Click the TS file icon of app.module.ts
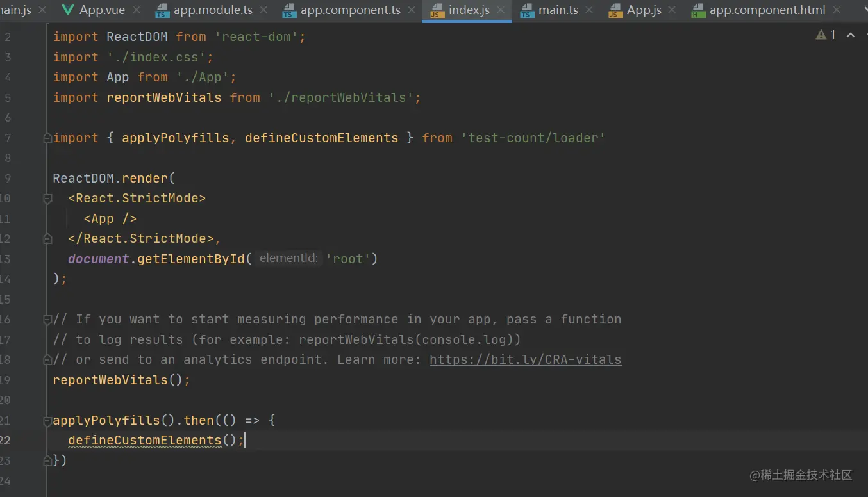Viewport: 868px width, 497px height. click(x=162, y=11)
